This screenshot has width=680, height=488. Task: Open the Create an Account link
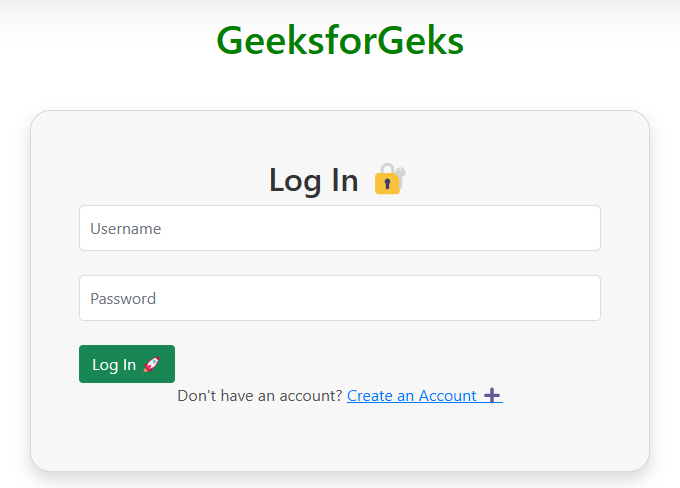coord(411,396)
